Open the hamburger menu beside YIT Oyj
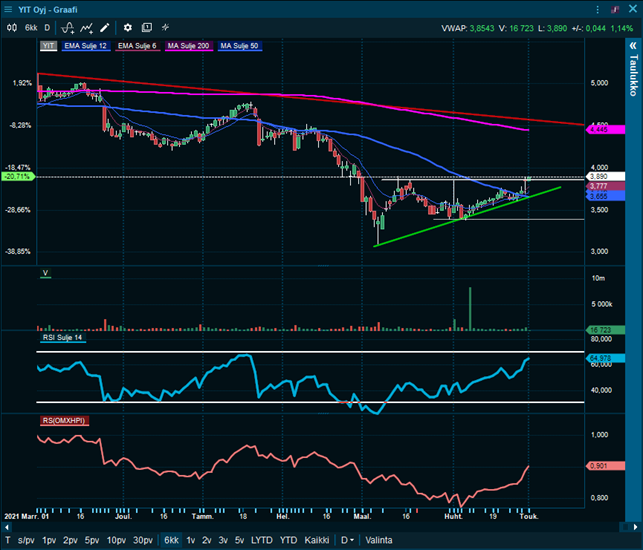Screen dimensions: 643x550 [x=10, y=9]
